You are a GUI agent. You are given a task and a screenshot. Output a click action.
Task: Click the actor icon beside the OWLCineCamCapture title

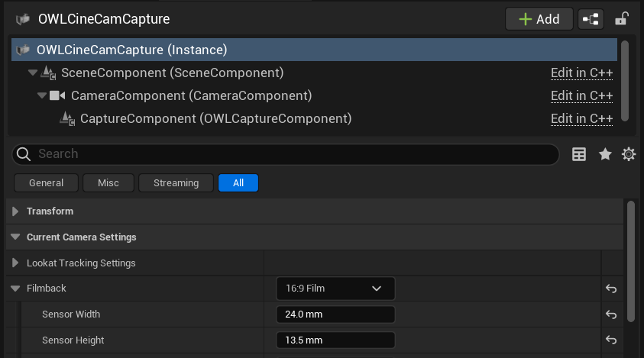click(23, 19)
